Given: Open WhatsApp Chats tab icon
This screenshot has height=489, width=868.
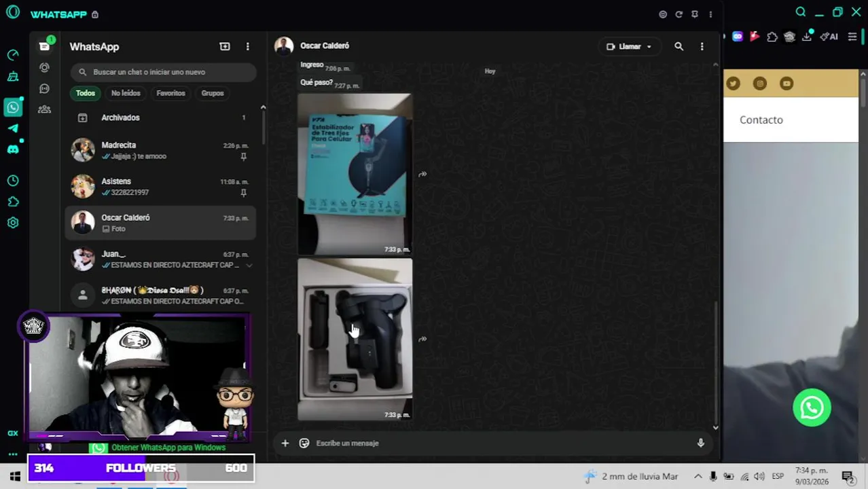Looking at the screenshot, I should coord(44,46).
